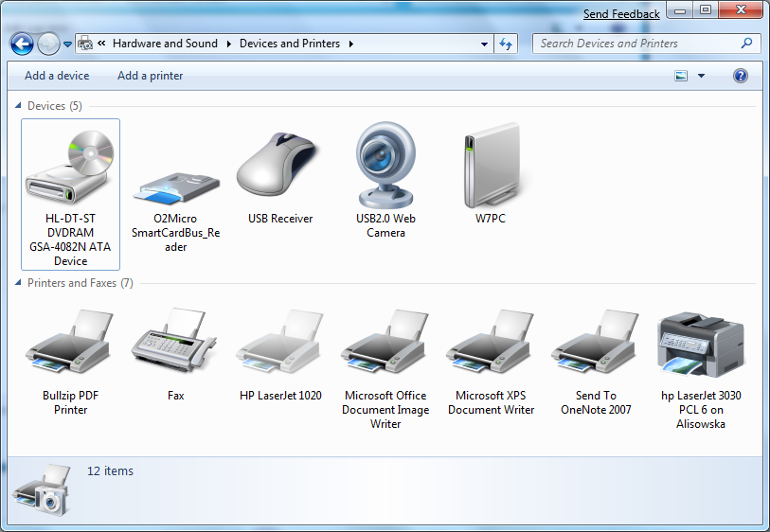This screenshot has width=770, height=532.
Task: Collapse the Printers and Faxes (7) group
Action: click(18, 282)
